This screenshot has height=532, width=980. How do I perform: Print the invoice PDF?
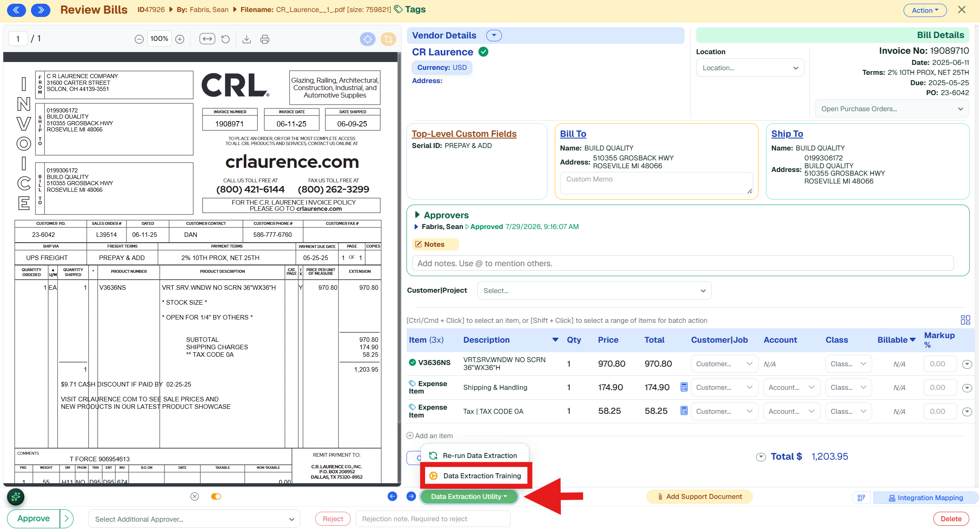pos(265,39)
